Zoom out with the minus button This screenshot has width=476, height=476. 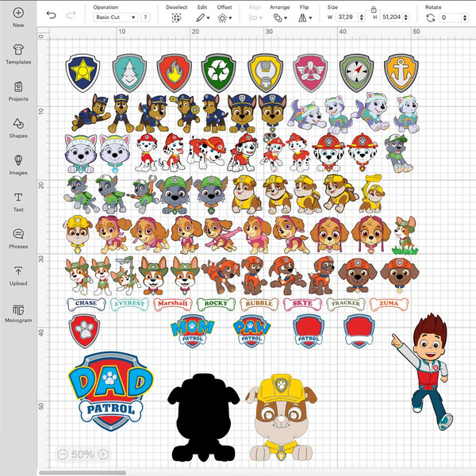pos(63,454)
